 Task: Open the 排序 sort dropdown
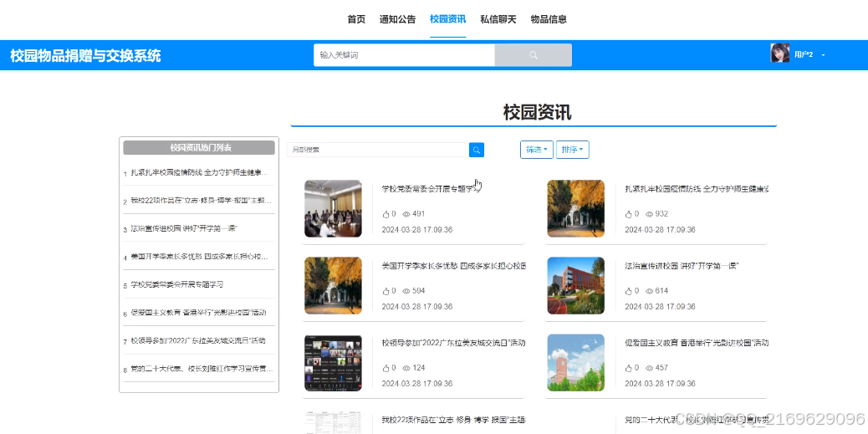tap(572, 150)
